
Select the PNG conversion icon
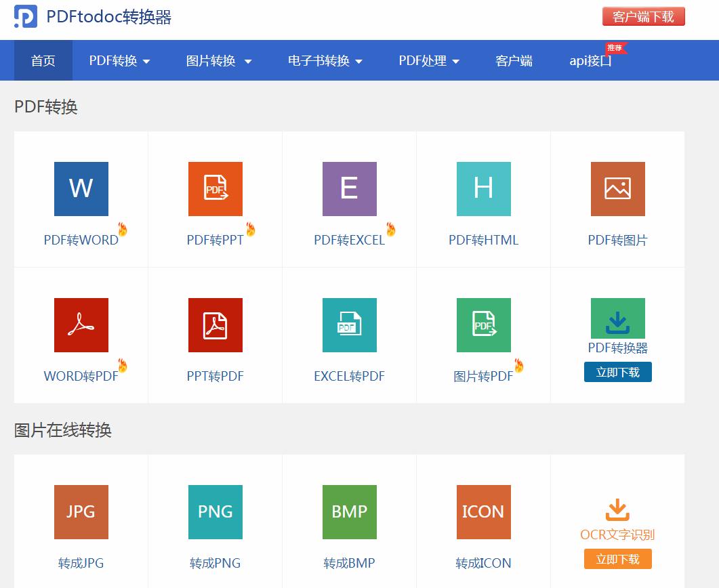[x=215, y=512]
